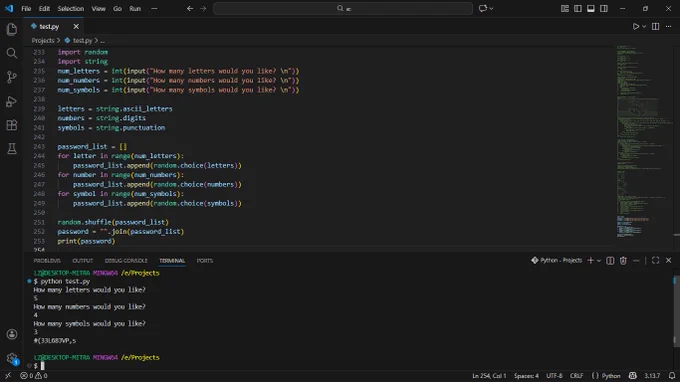Viewport: 680px width, 382px height.
Task: Open the Extensions view
Action: (x=12, y=125)
